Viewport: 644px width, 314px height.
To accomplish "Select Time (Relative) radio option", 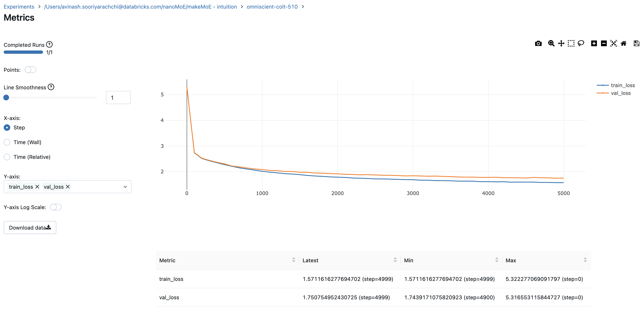I will click(x=7, y=157).
